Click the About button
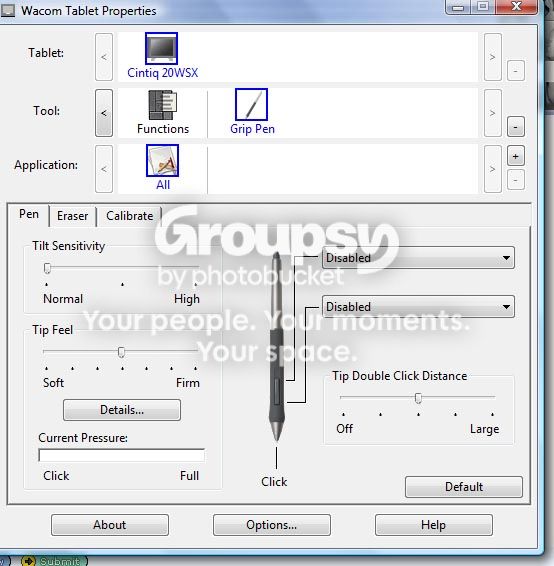 click(110, 525)
